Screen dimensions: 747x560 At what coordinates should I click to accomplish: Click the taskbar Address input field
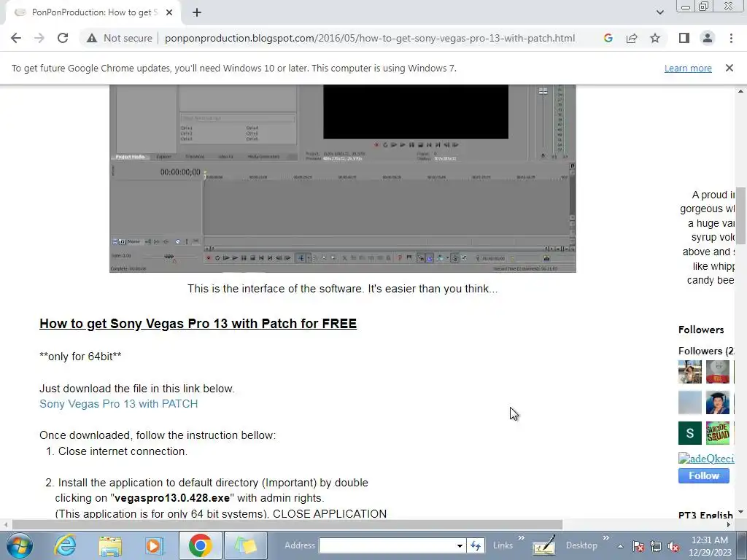coord(387,545)
